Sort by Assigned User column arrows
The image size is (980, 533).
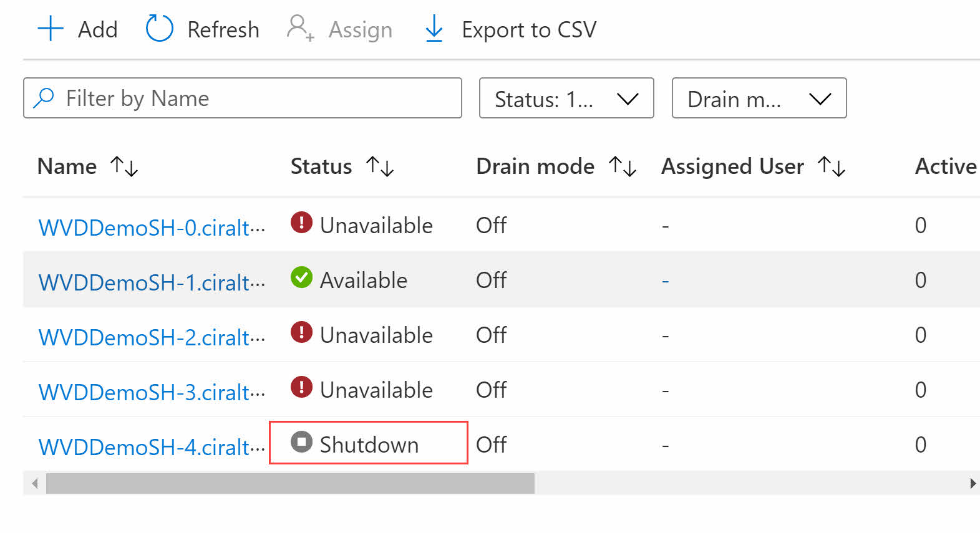[832, 166]
